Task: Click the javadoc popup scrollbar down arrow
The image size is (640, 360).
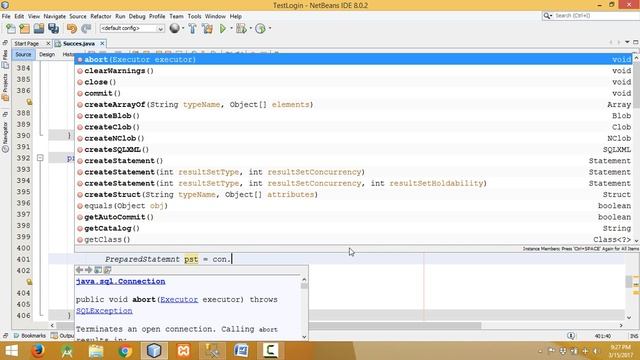Action: pos(304,337)
